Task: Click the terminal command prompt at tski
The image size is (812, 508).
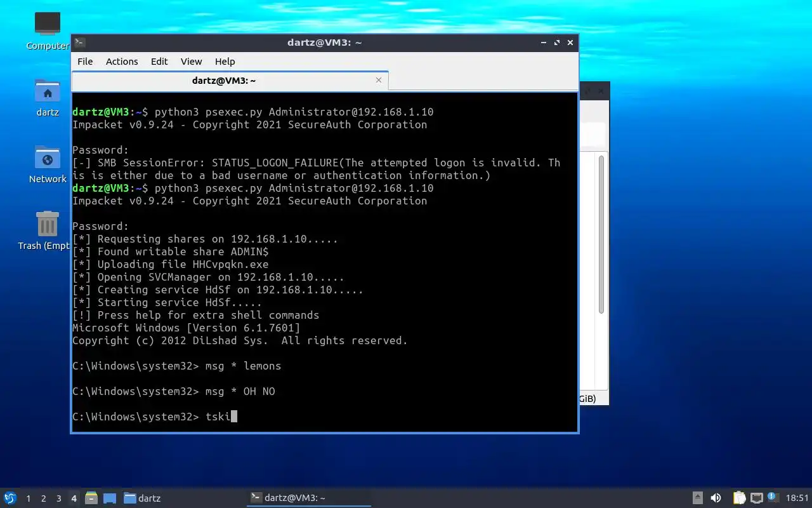Action: 154,417
